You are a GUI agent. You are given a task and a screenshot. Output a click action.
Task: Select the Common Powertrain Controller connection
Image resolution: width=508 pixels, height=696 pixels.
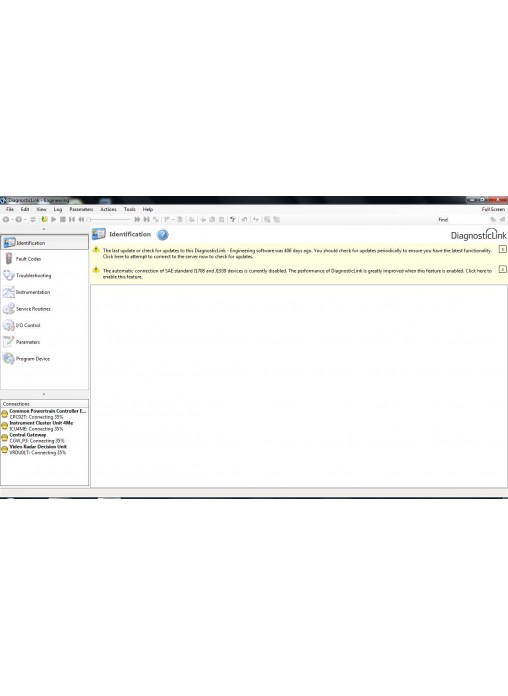coord(44,414)
